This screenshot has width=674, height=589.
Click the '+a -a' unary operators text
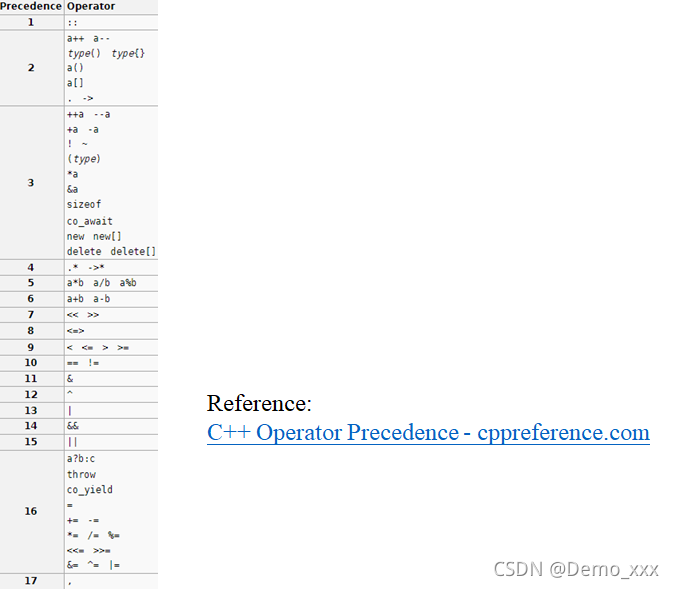83,129
